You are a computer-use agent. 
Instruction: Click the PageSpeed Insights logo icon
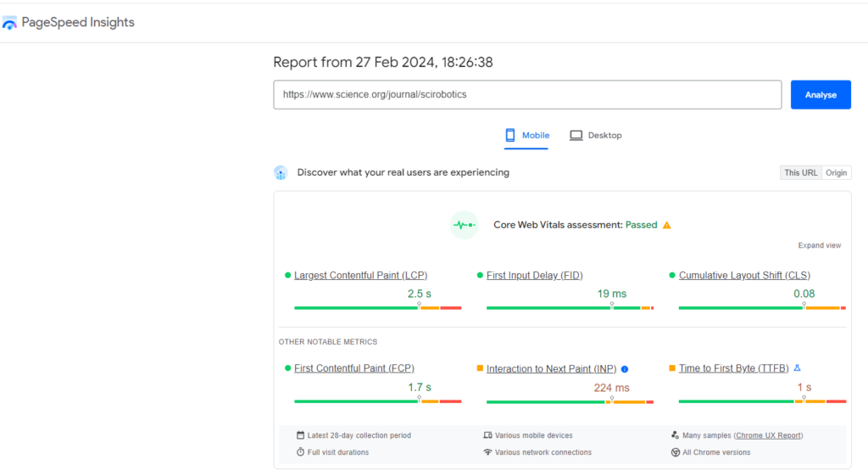pyautogui.click(x=9, y=23)
